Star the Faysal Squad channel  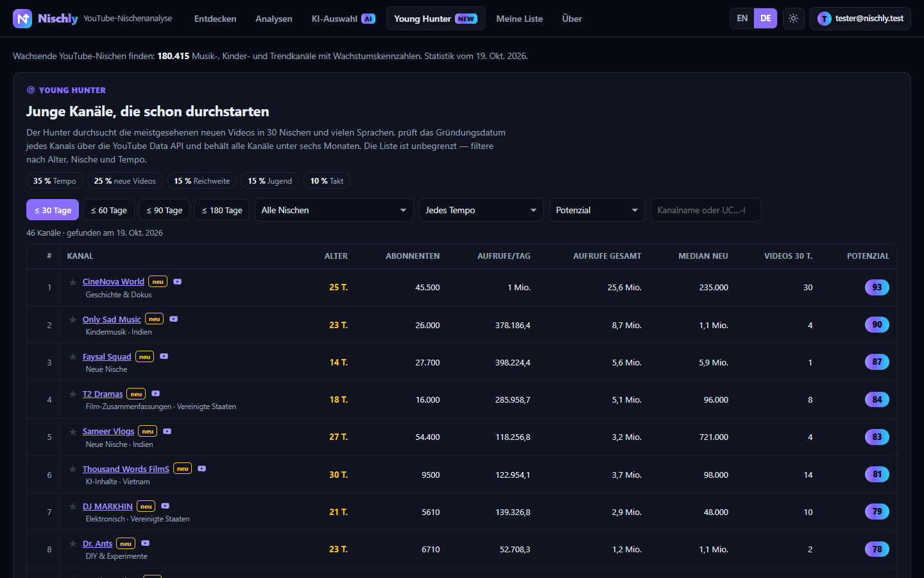73,356
